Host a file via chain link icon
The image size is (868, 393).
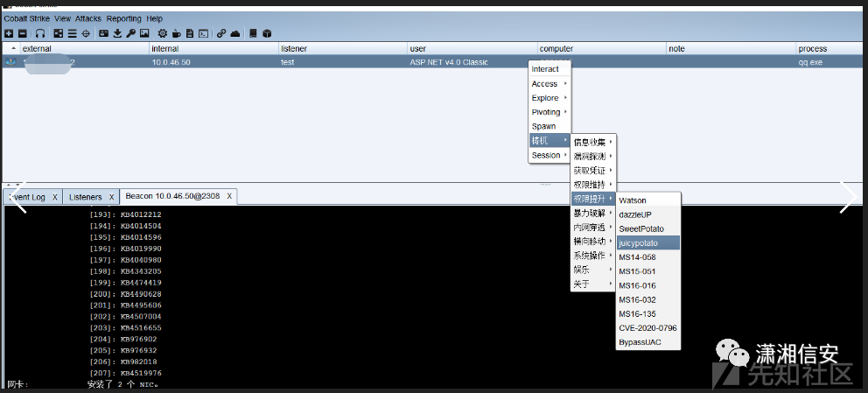(221, 34)
